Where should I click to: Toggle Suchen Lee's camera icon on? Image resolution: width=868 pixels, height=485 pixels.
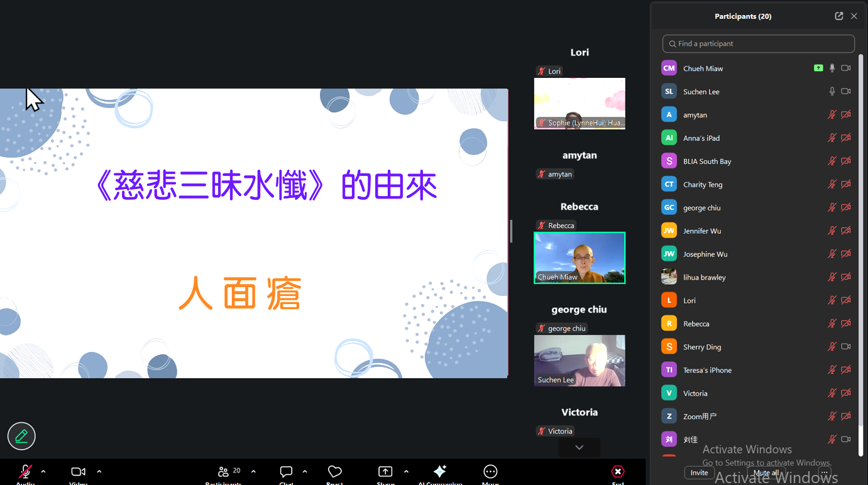point(845,91)
